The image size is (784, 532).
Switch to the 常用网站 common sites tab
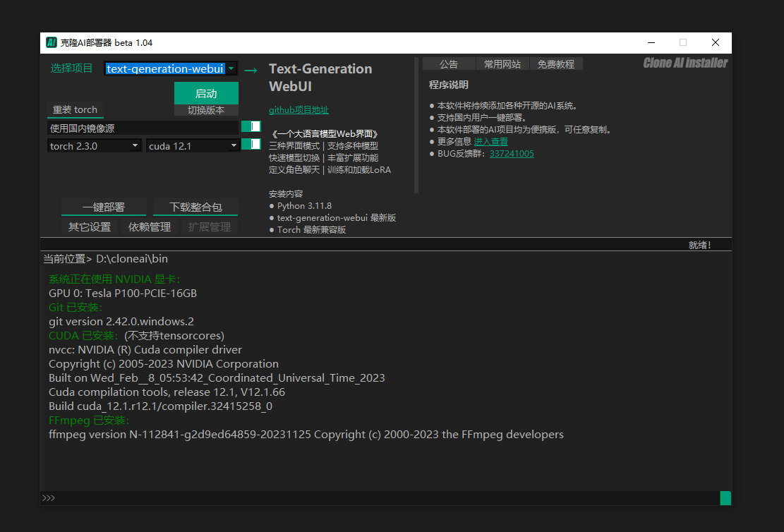pos(502,64)
